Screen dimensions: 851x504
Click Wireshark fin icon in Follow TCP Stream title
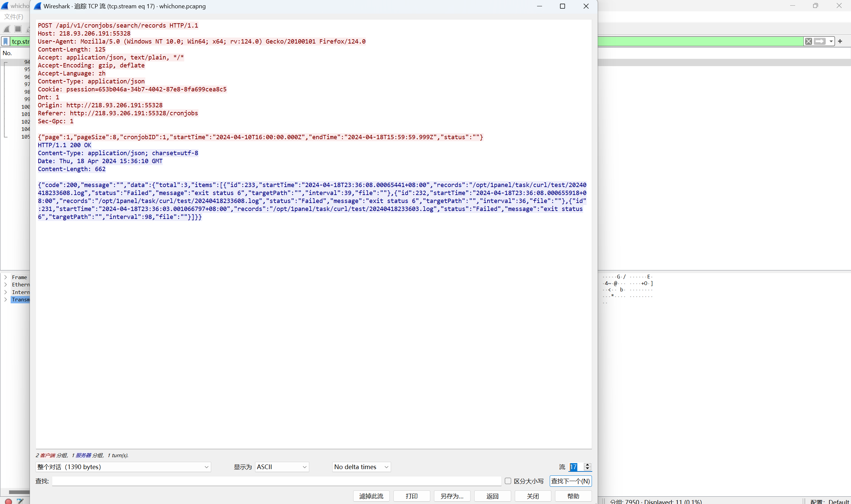[x=38, y=6]
